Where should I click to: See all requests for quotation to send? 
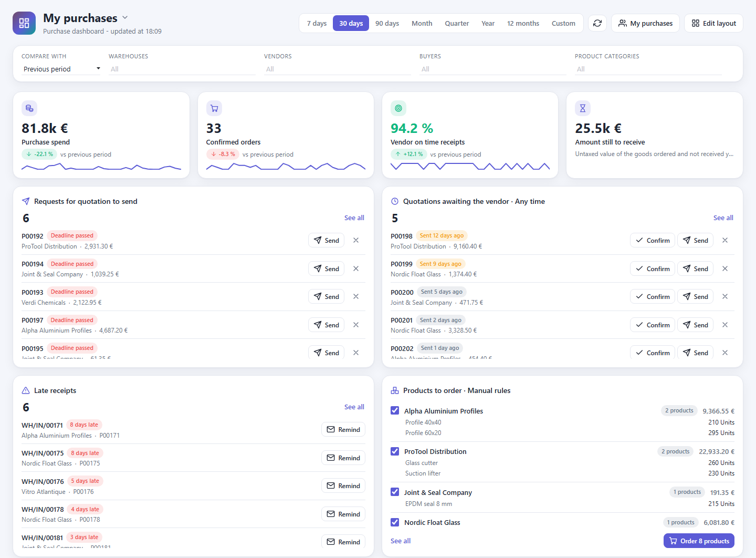(354, 218)
